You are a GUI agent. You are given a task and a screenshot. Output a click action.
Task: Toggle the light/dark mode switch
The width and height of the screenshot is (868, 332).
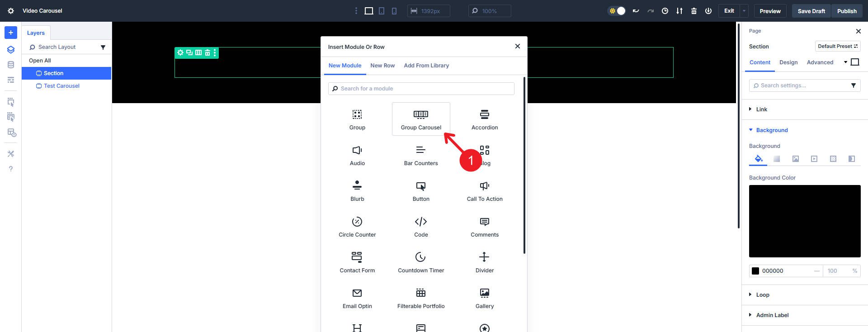617,11
